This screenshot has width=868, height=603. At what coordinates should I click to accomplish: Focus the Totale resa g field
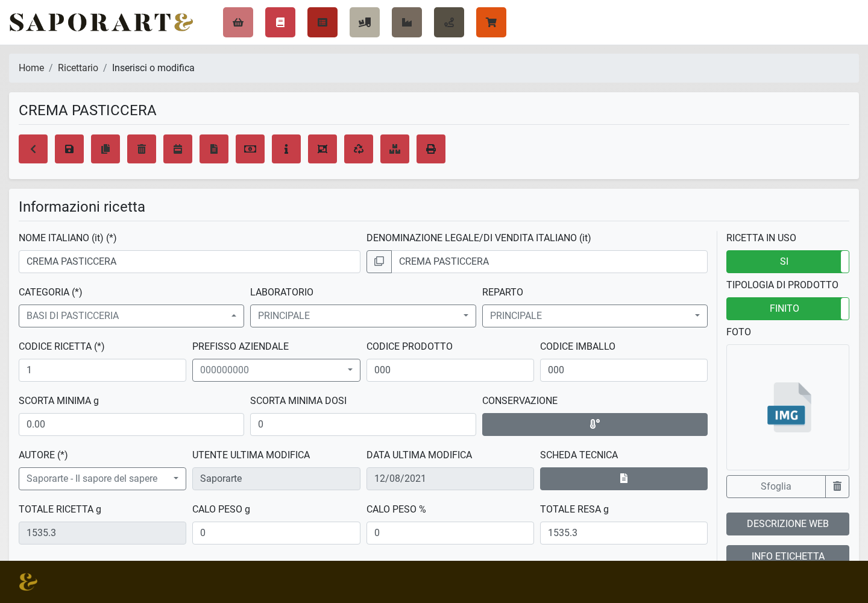point(624,533)
